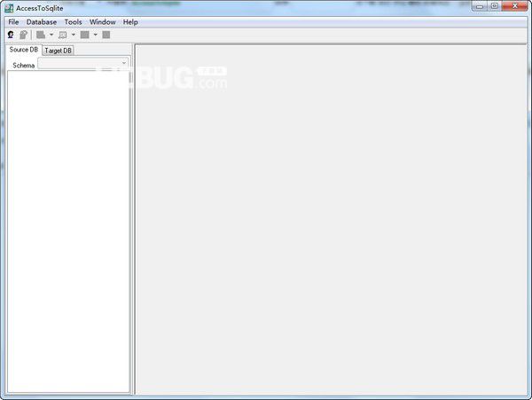Click grey square icon before last arrow

pos(85,35)
